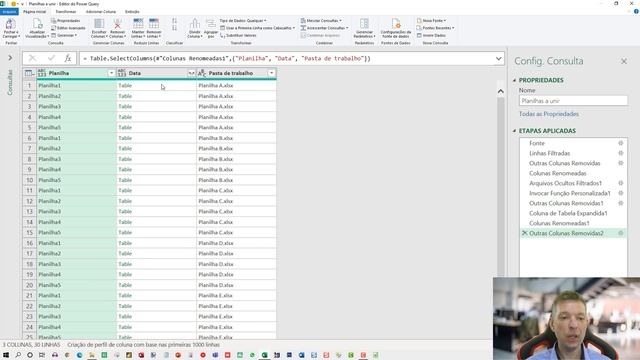The image size is (640, 360).
Task: Open Planilha column filter dropdown
Action: [111, 73]
